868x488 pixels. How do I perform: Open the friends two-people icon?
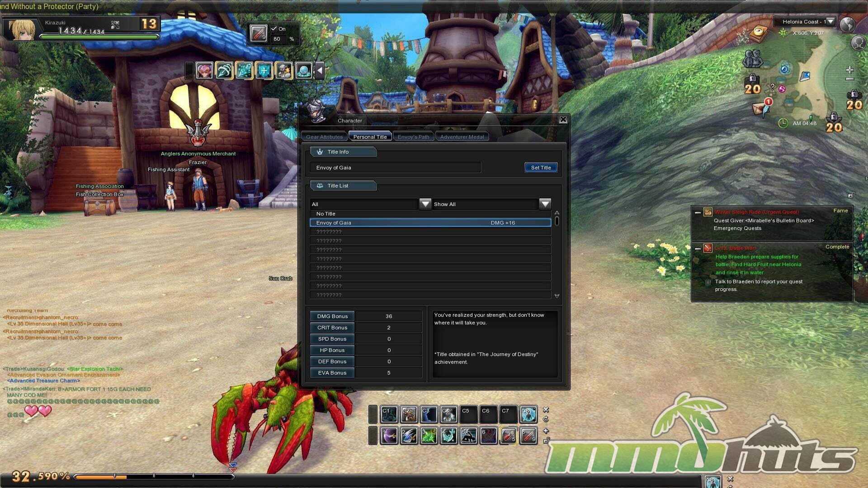752,58
